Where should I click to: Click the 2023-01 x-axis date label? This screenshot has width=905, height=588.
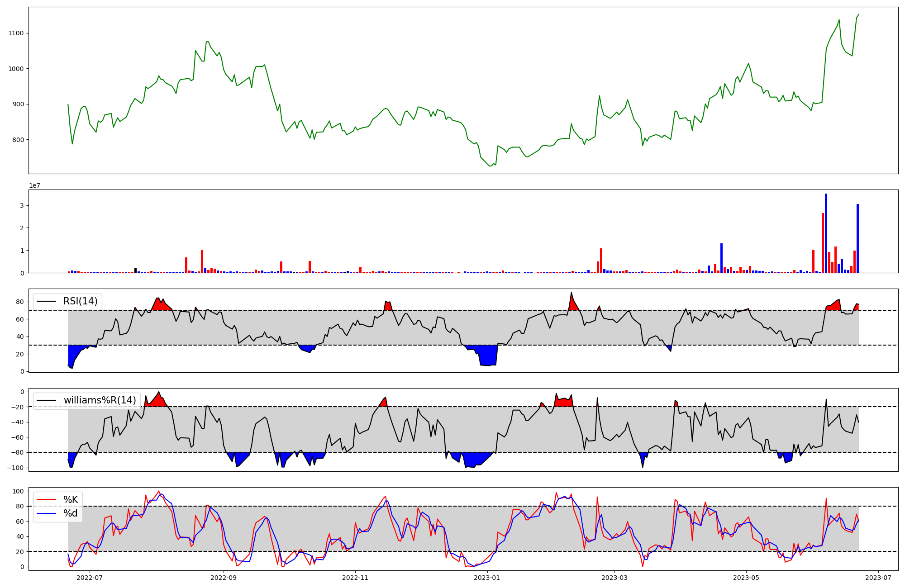[487, 578]
